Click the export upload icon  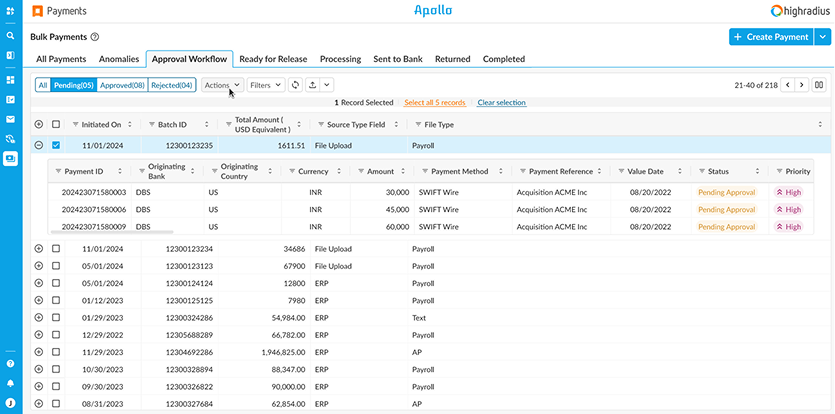coord(313,85)
